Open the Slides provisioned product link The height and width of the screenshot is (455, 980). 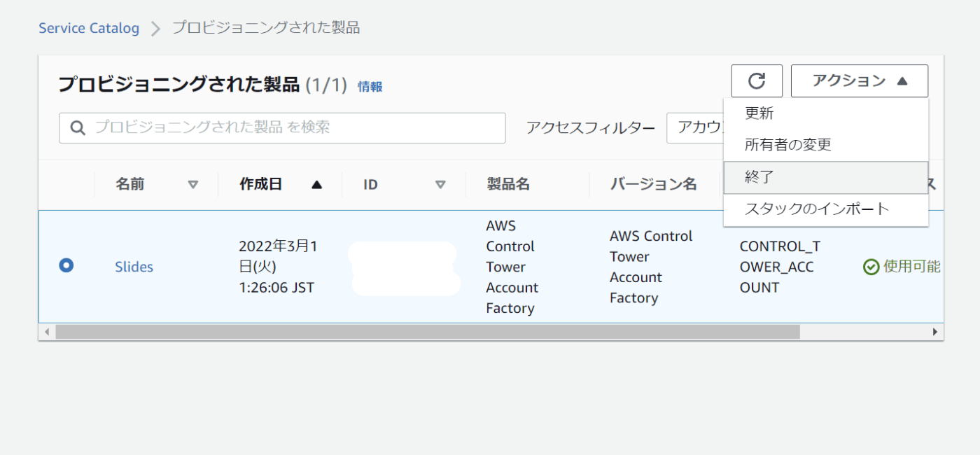tap(134, 267)
